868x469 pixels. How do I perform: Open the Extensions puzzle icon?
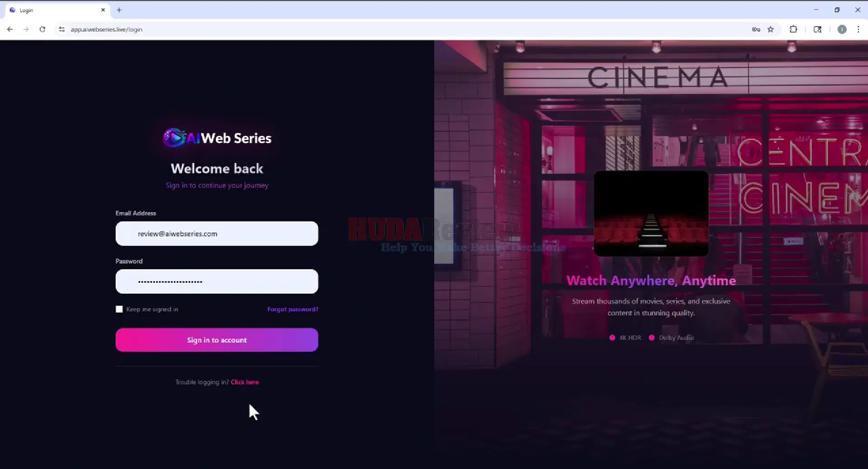point(793,29)
